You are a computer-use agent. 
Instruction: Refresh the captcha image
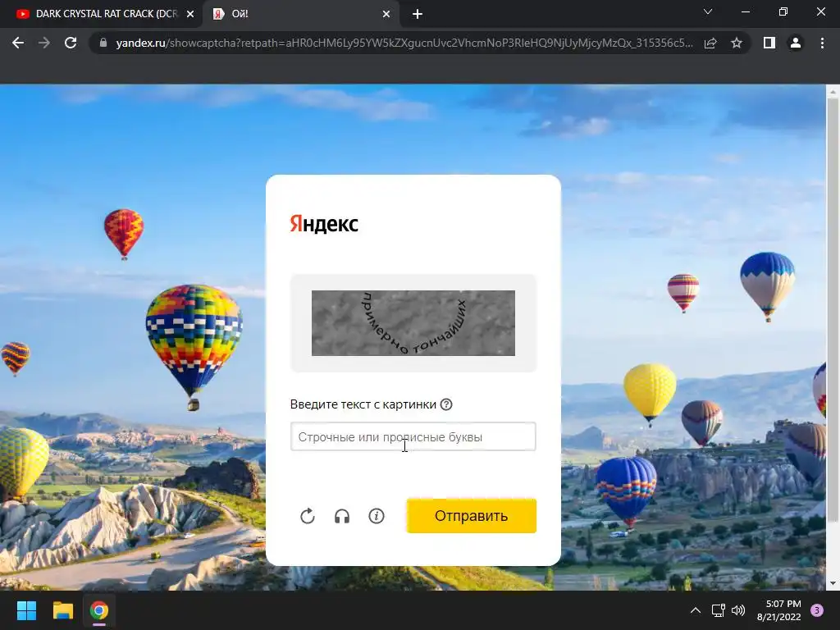308,516
